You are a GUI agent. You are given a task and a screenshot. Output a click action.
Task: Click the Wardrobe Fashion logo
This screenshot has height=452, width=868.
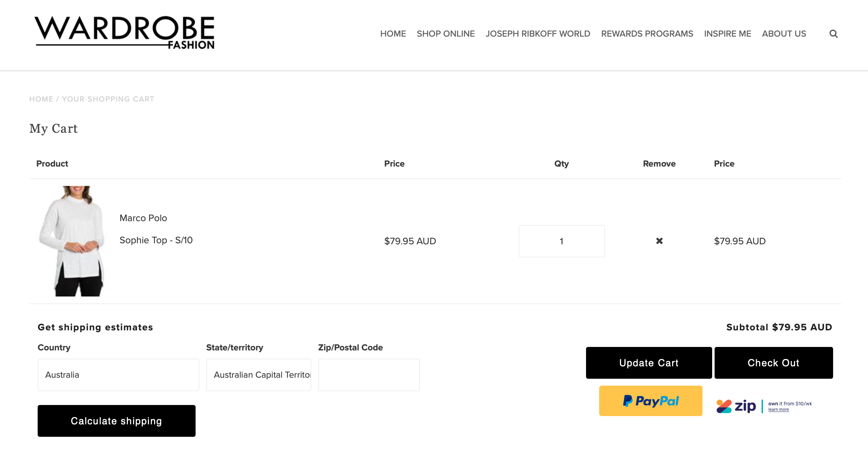tap(124, 32)
